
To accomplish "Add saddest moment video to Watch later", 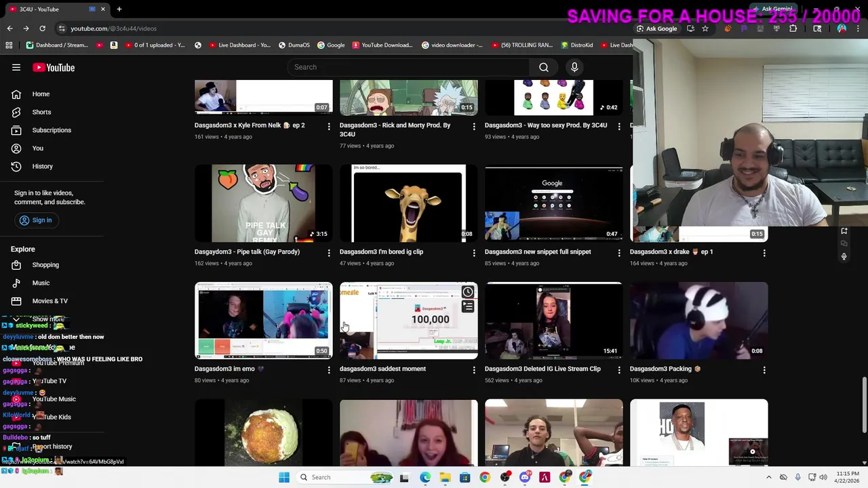I will point(468,292).
